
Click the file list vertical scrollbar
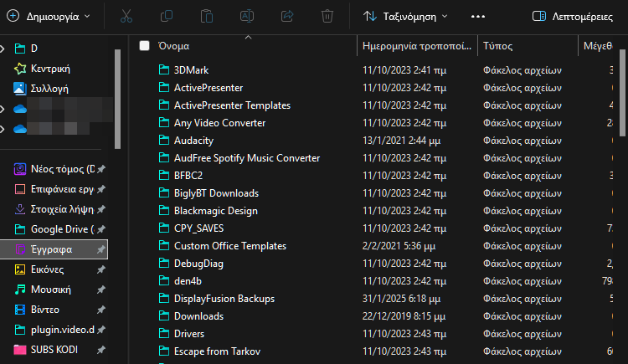point(623,93)
